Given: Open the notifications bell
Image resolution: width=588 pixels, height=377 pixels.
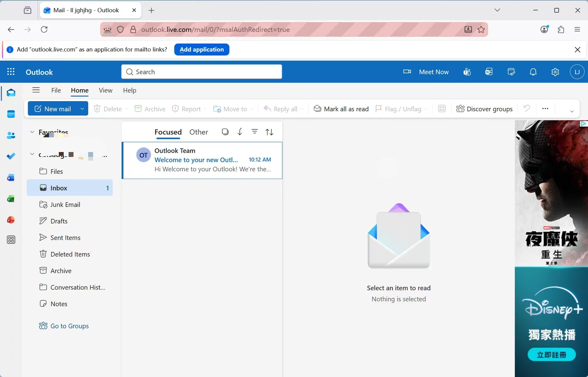Looking at the screenshot, I should [x=533, y=72].
